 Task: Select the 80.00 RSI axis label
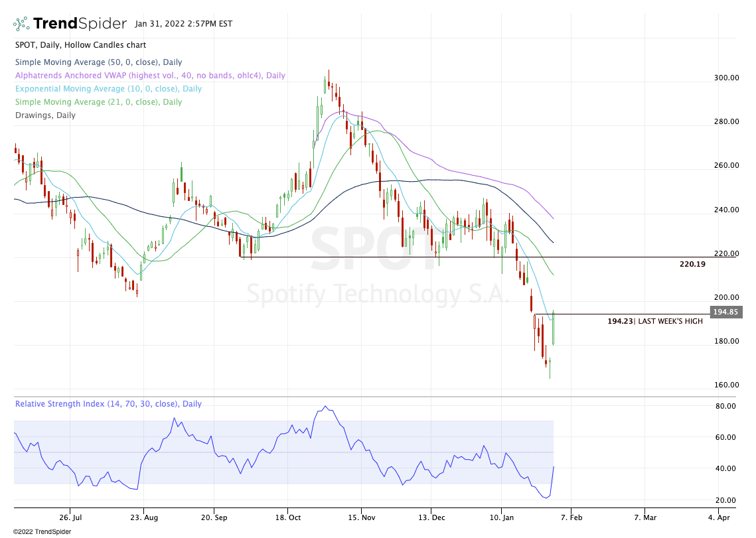pyautogui.click(x=724, y=406)
